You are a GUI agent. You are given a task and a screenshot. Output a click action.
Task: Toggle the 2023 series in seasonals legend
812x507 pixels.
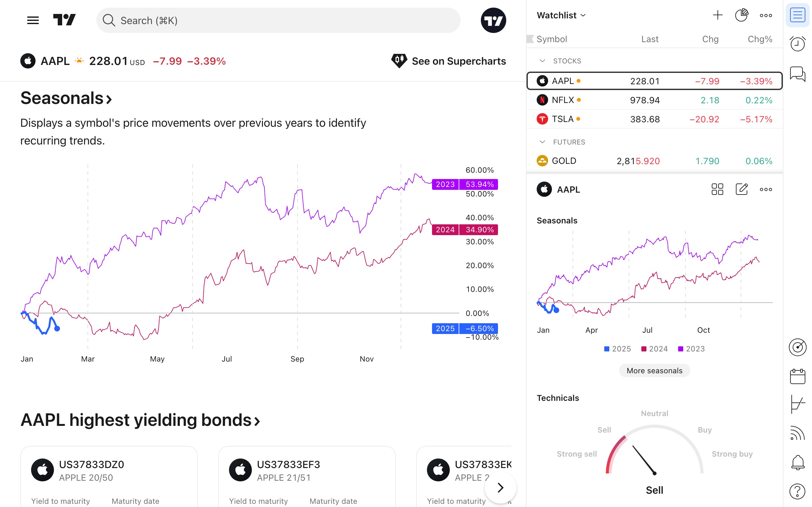(691, 349)
